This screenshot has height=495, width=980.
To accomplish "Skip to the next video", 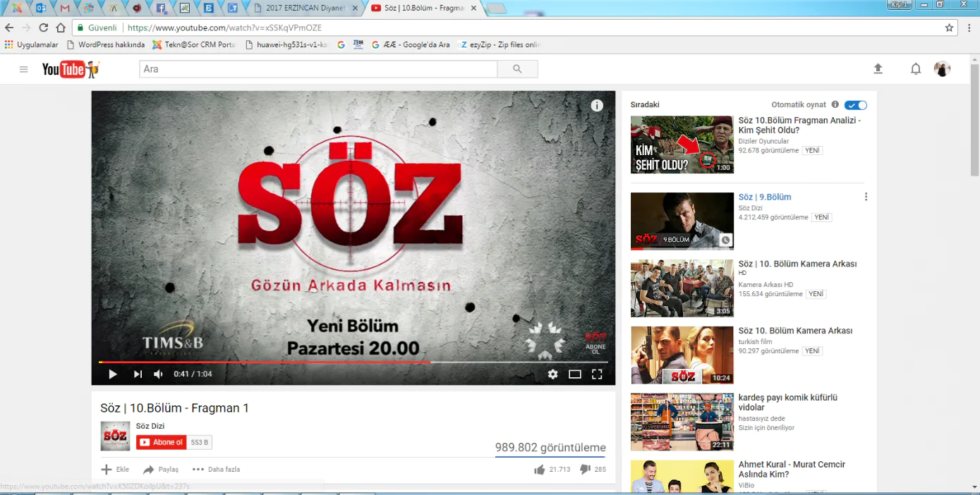I will (x=138, y=374).
